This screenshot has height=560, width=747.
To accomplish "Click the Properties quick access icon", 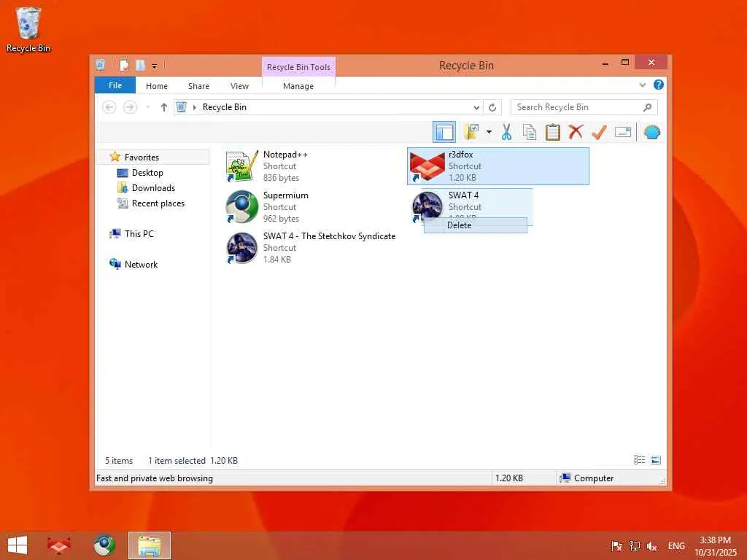I will 125,65.
